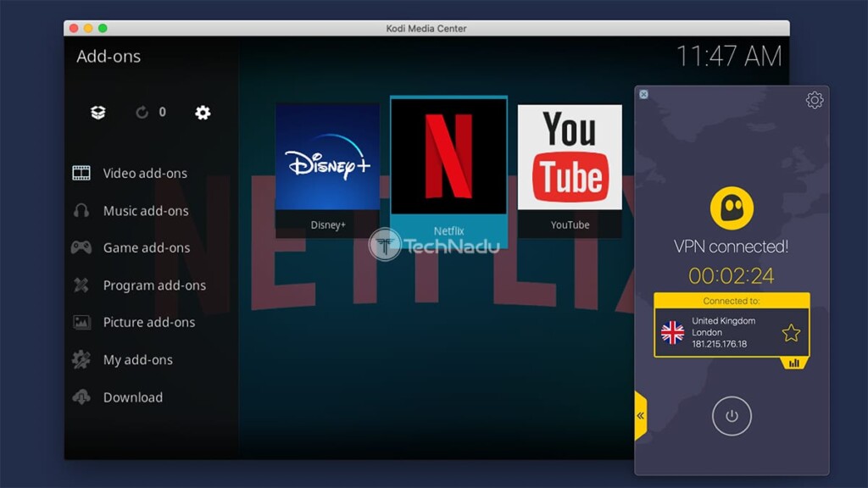The width and height of the screenshot is (868, 488).
Task: Click the YouTube label text
Action: click(x=570, y=225)
